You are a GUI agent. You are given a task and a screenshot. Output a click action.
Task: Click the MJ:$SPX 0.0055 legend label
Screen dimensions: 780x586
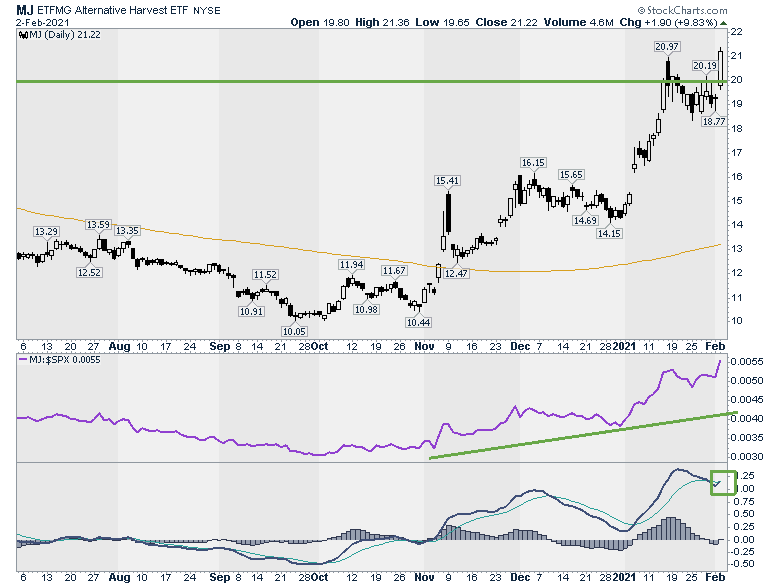[65, 360]
